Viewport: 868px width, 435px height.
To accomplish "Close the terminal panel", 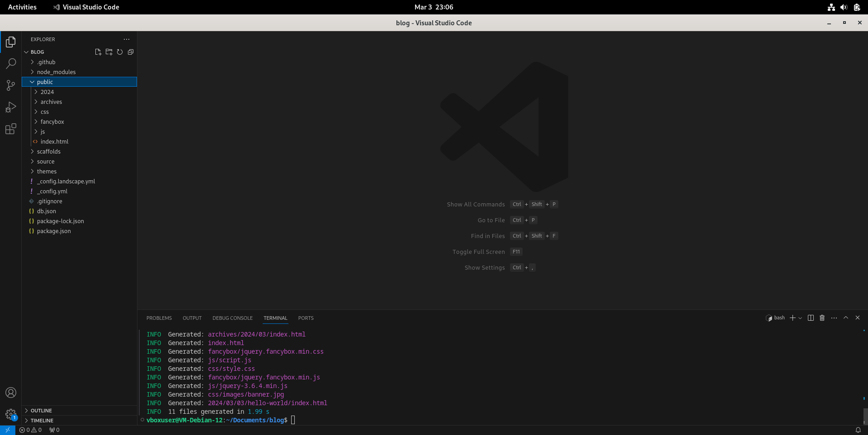I will tap(858, 318).
